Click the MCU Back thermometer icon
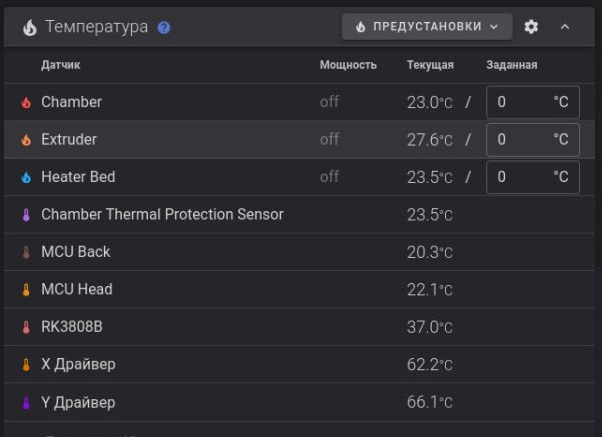 [x=26, y=252]
